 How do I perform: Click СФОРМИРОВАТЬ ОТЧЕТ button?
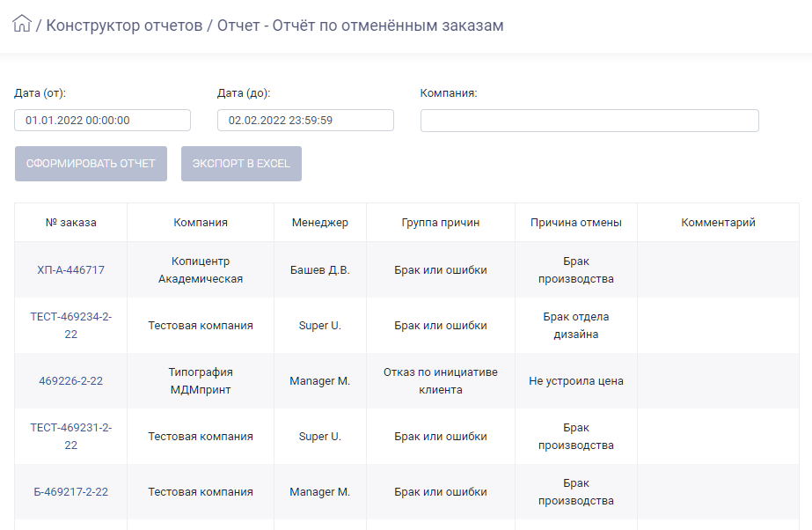tap(91, 164)
